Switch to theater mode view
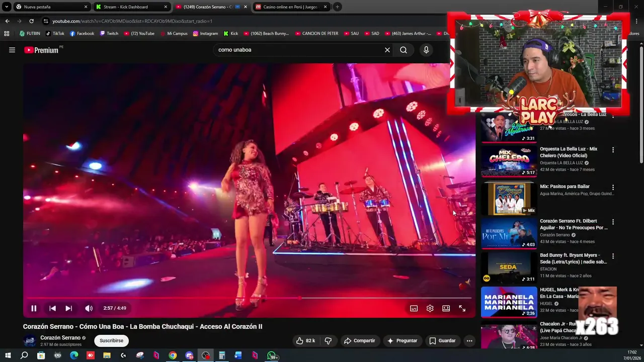 [446, 308]
